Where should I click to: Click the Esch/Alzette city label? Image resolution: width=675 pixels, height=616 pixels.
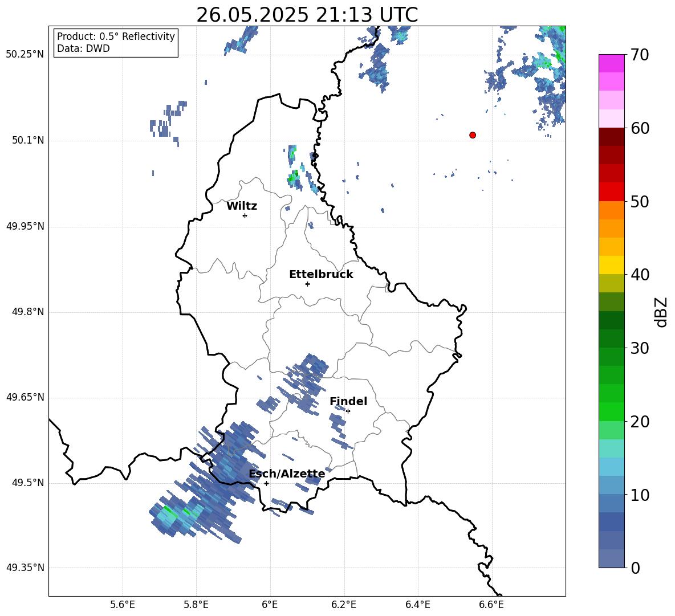pos(287,474)
